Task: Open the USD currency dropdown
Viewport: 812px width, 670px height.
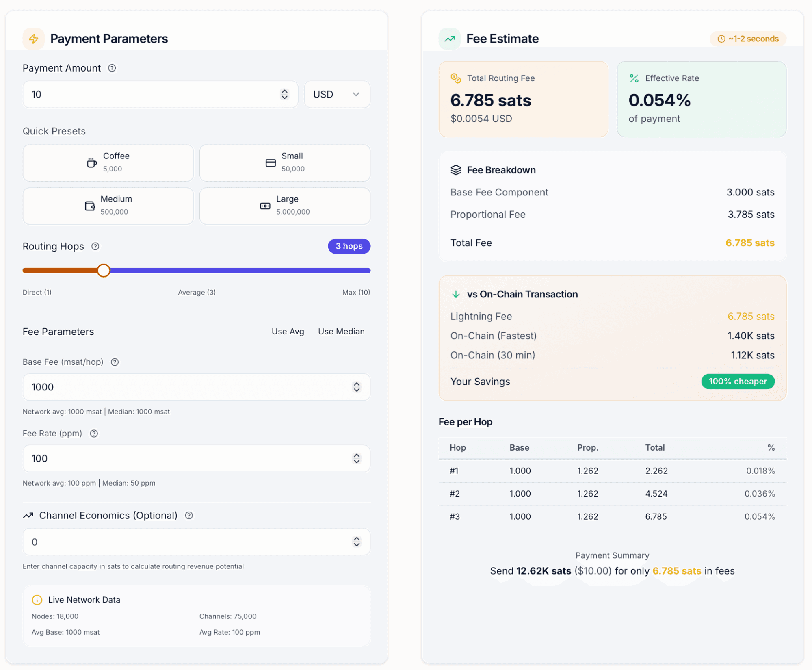Action: [x=337, y=94]
